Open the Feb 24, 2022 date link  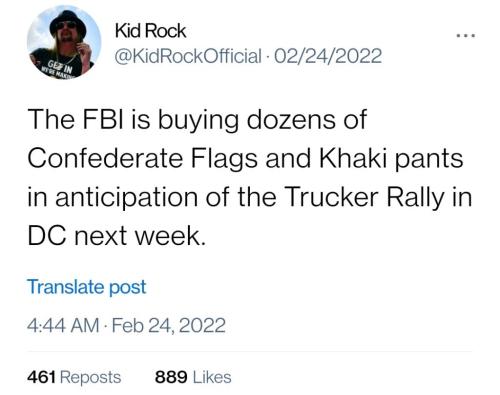[x=169, y=325]
